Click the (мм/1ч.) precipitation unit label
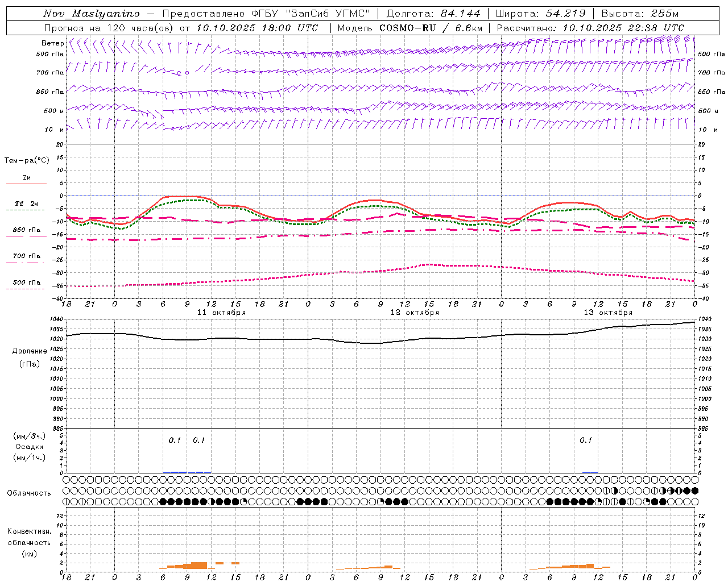Image resolution: width=728 pixels, height=582 pixels. (30, 458)
